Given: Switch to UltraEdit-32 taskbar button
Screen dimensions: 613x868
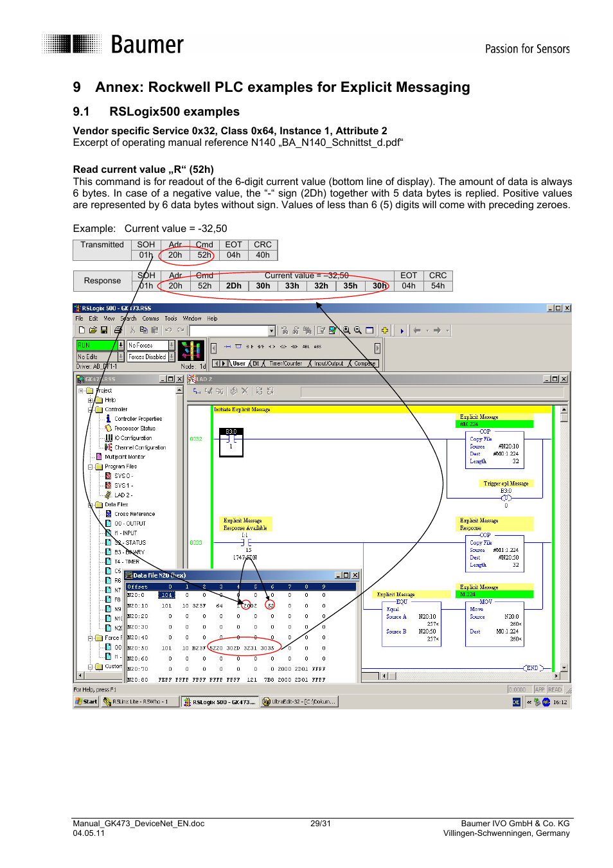Looking at the screenshot, I should click(299, 702).
